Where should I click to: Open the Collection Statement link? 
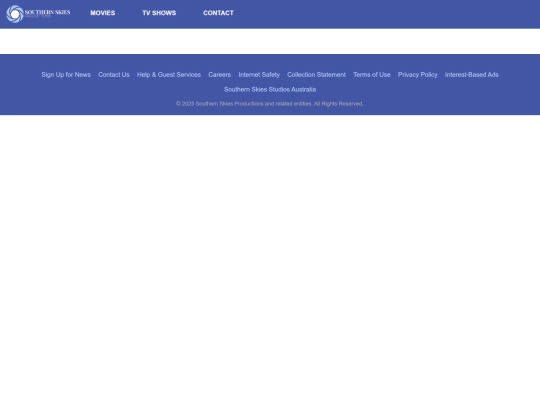pos(316,75)
